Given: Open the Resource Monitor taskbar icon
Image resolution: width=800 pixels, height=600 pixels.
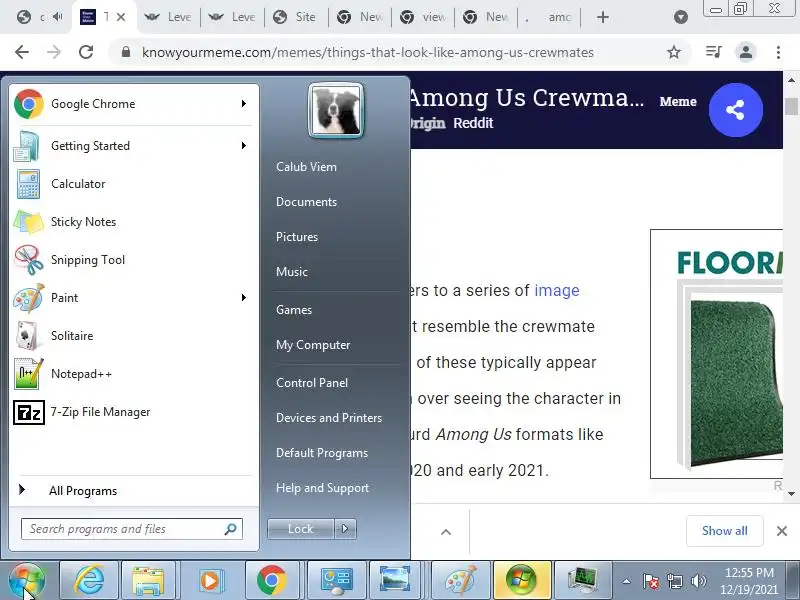Looking at the screenshot, I should (583, 581).
